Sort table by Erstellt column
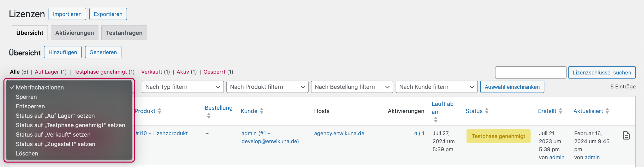This screenshot has width=644, height=167. 547,111
